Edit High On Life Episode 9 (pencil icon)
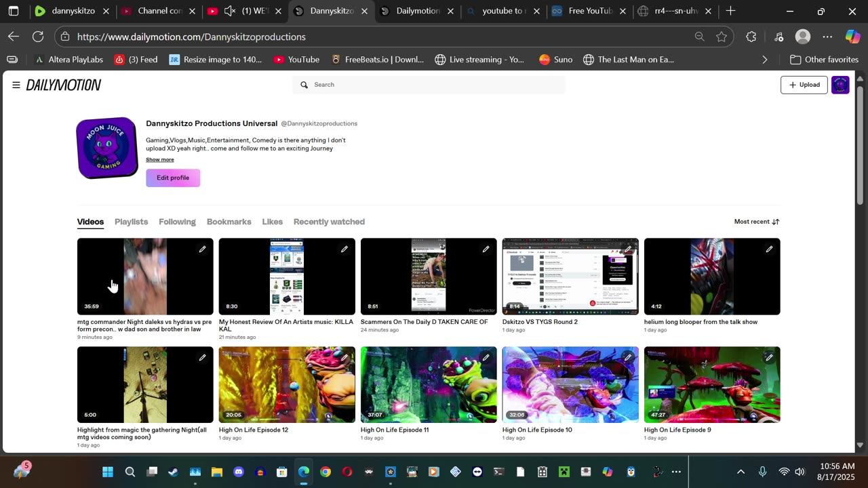 coord(769,358)
